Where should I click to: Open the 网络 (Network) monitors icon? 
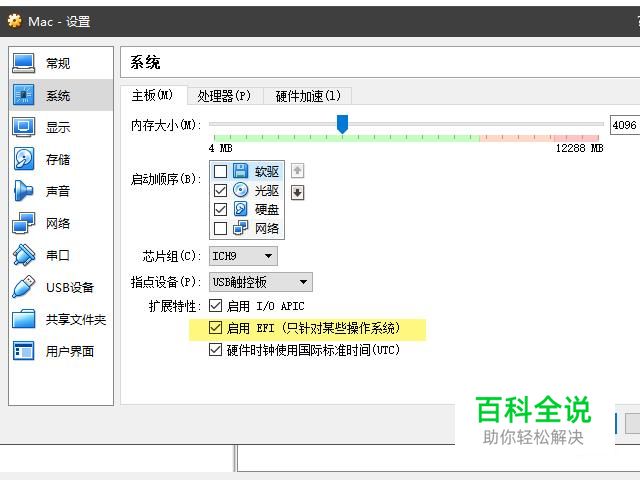tap(23, 222)
